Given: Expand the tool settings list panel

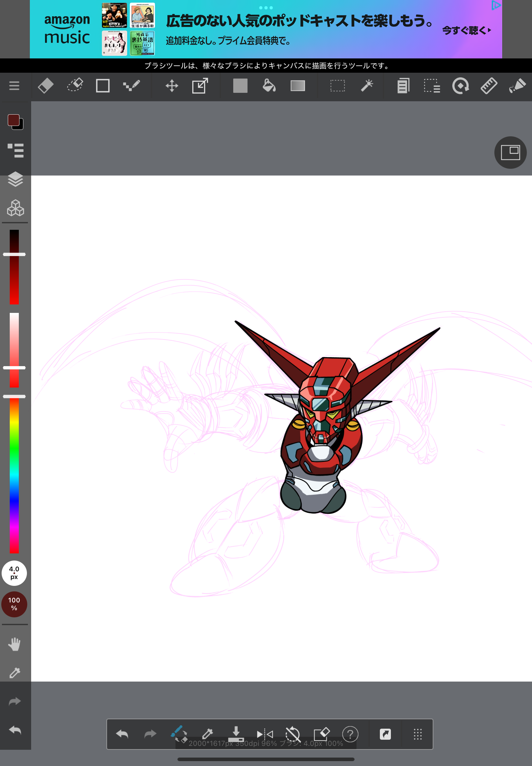Looking at the screenshot, I should [15, 150].
